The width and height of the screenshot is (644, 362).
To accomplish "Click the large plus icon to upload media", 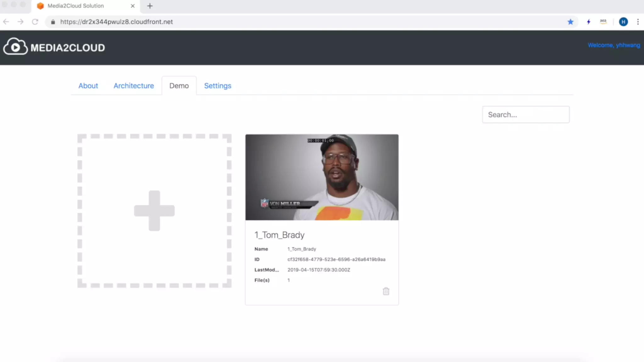I will (x=154, y=211).
